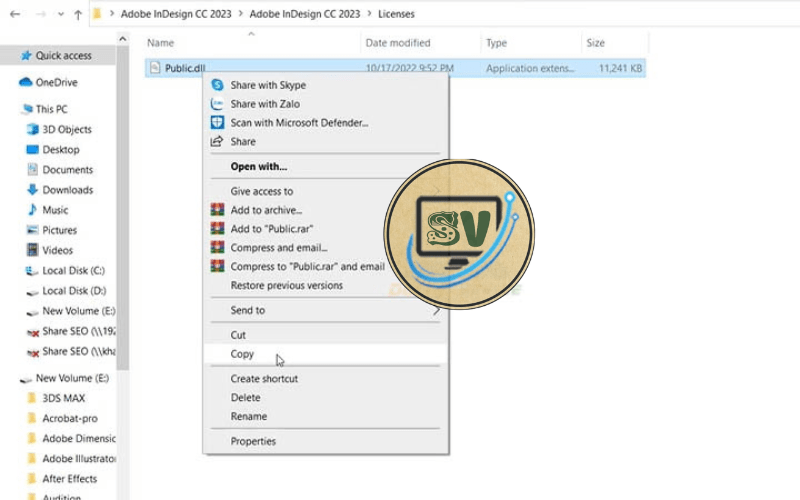Choose Compress to "Public.rar" and email
The width and height of the screenshot is (800, 500).
(326, 267)
